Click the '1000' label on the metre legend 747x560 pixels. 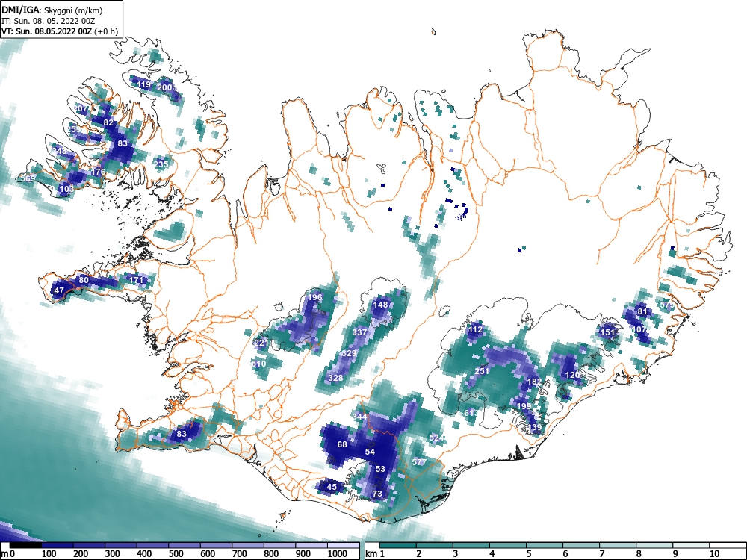point(338,554)
